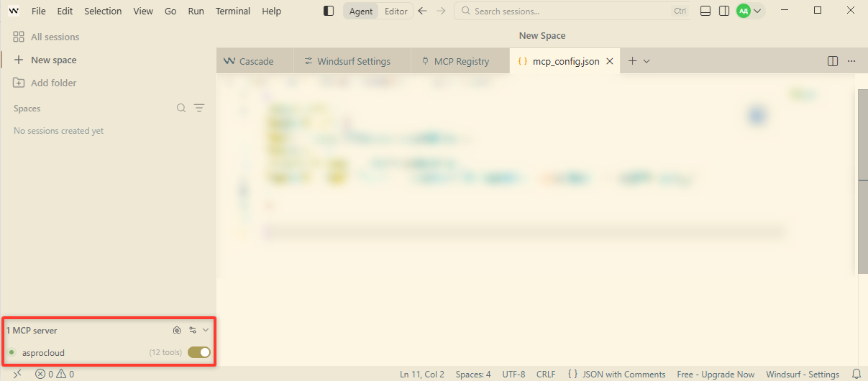
Task: Click the (12 tools) label
Action: [165, 352]
